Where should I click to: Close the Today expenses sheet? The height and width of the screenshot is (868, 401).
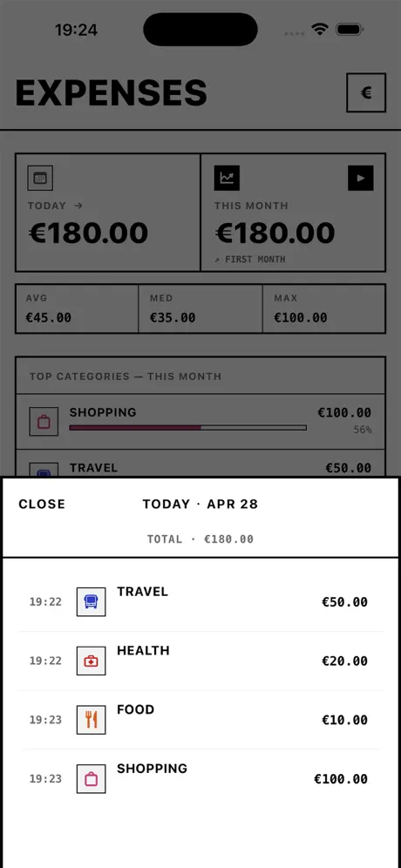click(x=42, y=505)
